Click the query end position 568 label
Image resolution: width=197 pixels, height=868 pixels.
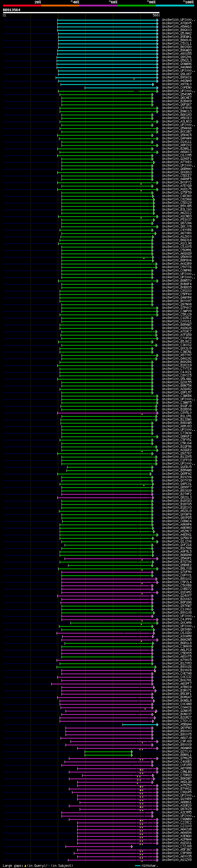tap(155, 15)
